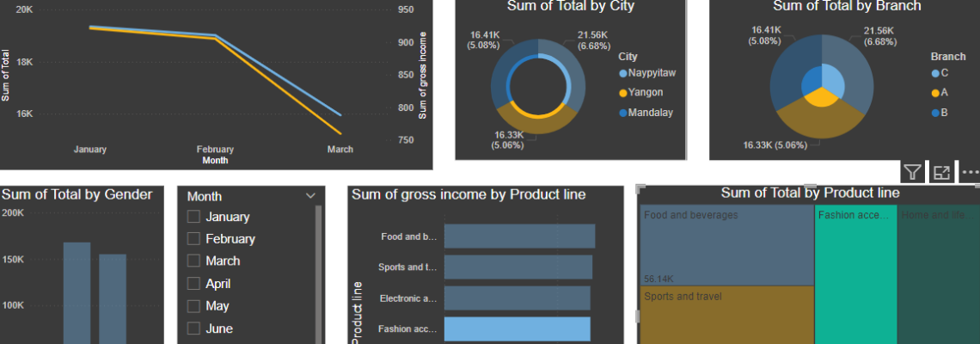Click the Yangon legend swatch in City chart
The width and height of the screenshot is (980, 344).
click(x=622, y=93)
